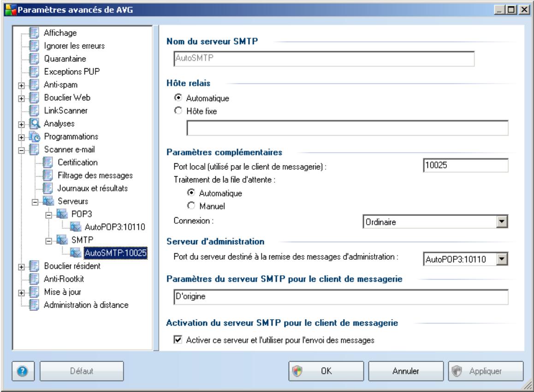Select Journaux et résultats label
Image resolution: width=534 pixels, height=392 pixels.
(x=93, y=188)
